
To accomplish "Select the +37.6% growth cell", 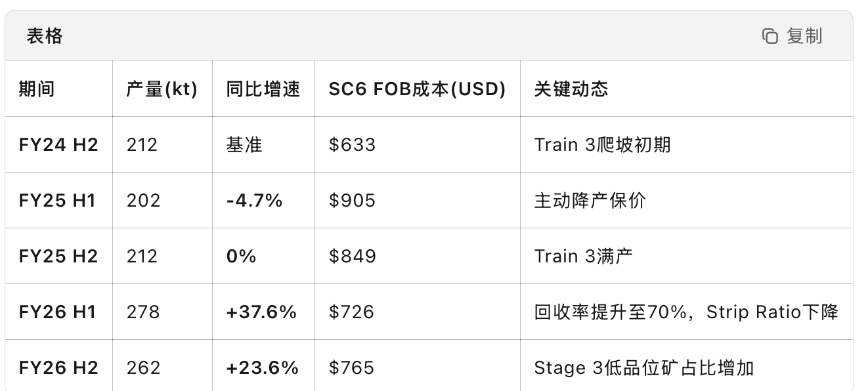I will [261, 312].
